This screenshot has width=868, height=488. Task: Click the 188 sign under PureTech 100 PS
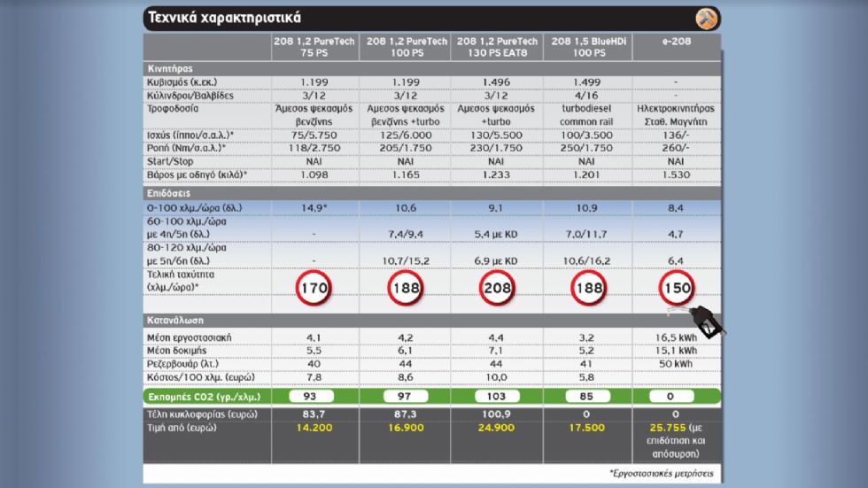point(406,288)
